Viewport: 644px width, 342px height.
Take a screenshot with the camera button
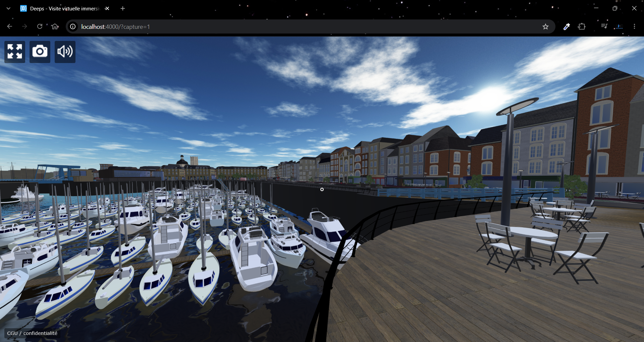pos(40,52)
